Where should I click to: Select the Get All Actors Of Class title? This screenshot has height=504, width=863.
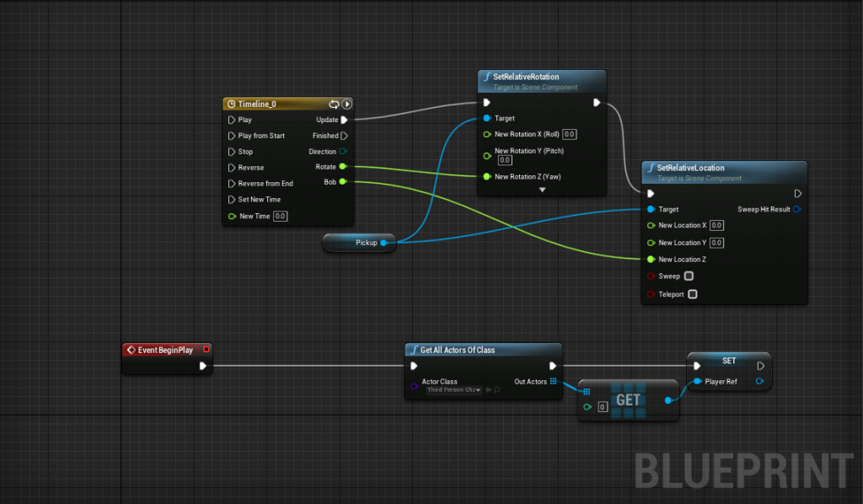pos(458,350)
